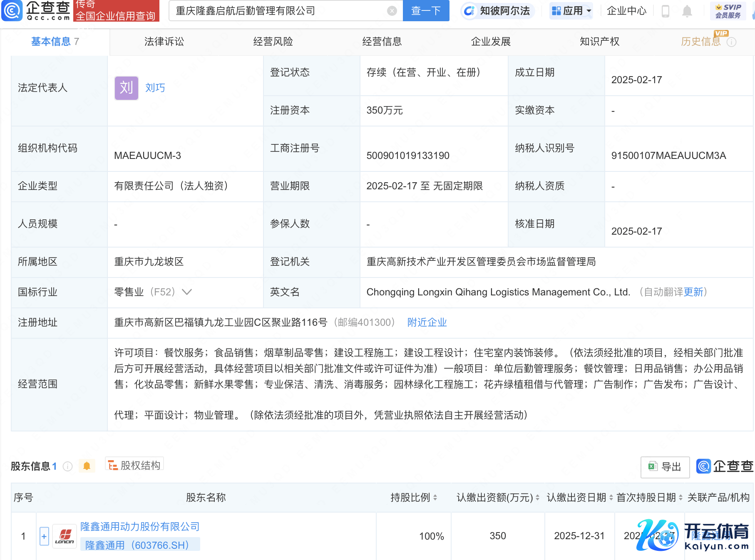The width and height of the screenshot is (755, 560).
Task: Sort by 认缴出资额 column arrows
Action: pos(537,498)
